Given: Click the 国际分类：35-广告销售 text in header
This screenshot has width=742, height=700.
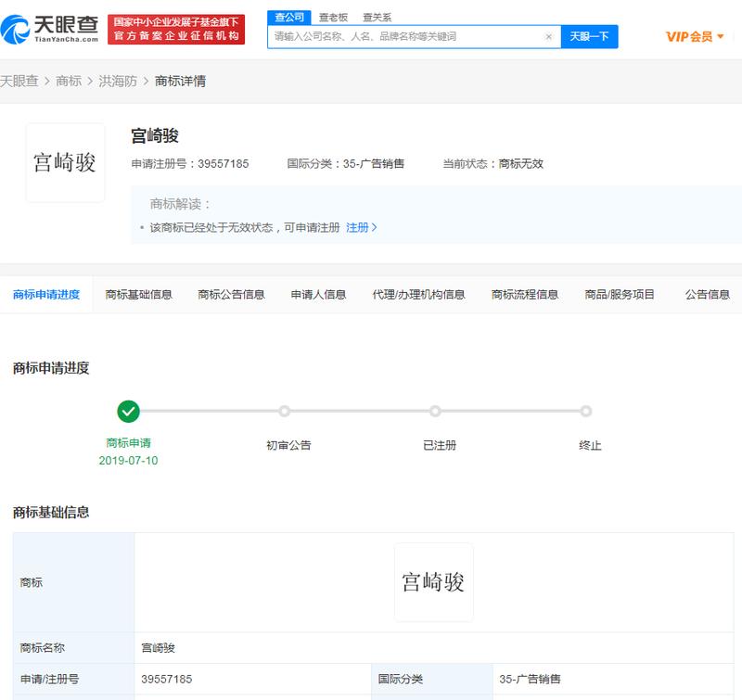Looking at the screenshot, I should pos(345,164).
